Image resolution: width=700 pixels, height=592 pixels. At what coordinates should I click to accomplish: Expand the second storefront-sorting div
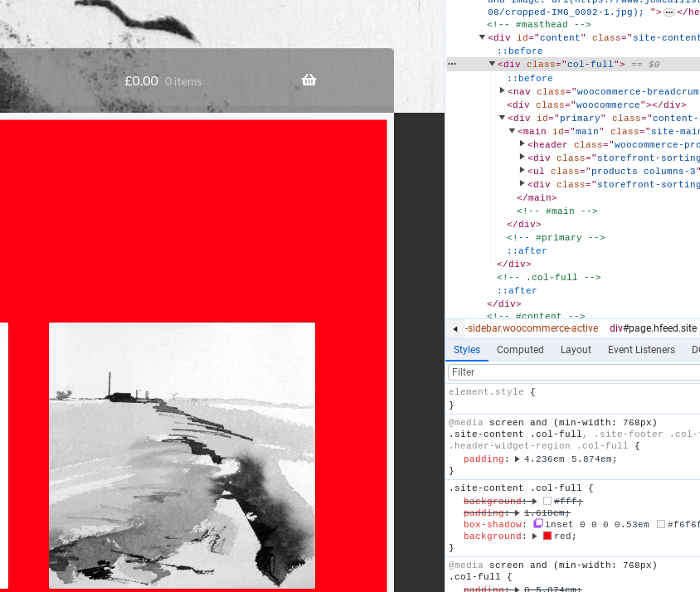[x=522, y=183]
